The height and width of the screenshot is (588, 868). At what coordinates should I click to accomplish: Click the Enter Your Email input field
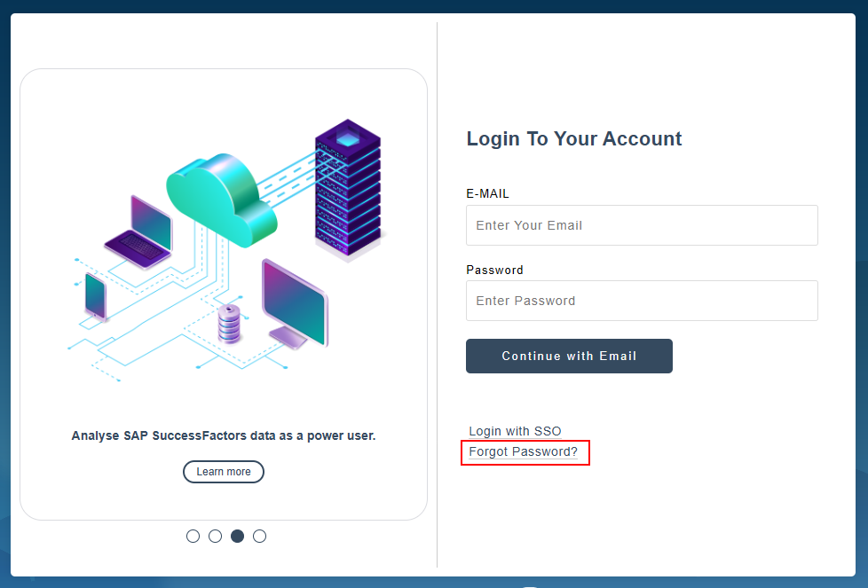[x=641, y=225]
